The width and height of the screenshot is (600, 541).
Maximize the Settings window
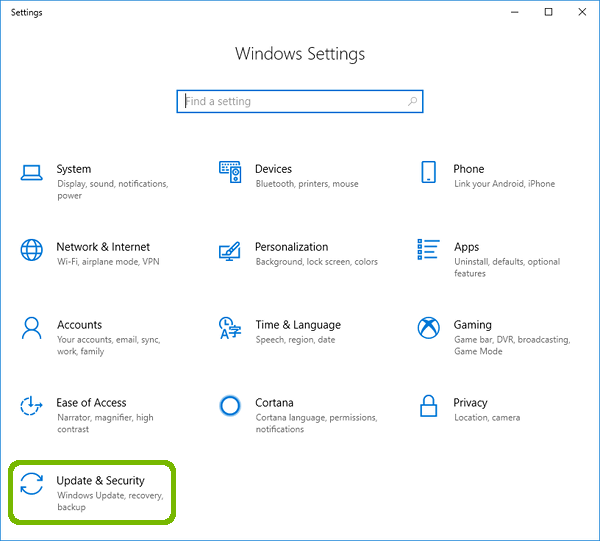coord(548,12)
